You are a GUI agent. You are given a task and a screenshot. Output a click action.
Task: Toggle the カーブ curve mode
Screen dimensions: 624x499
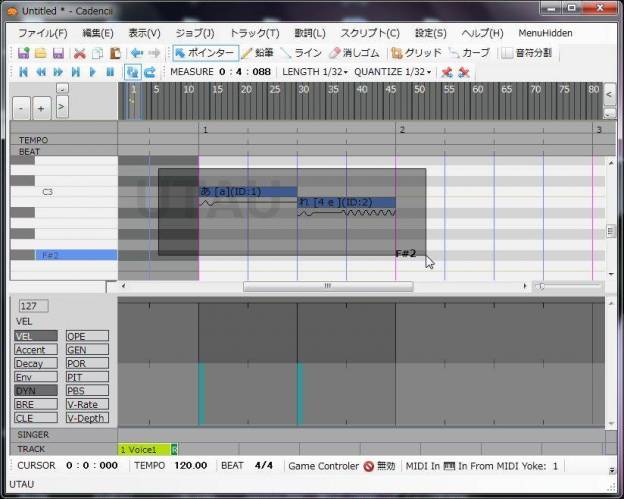pos(469,53)
